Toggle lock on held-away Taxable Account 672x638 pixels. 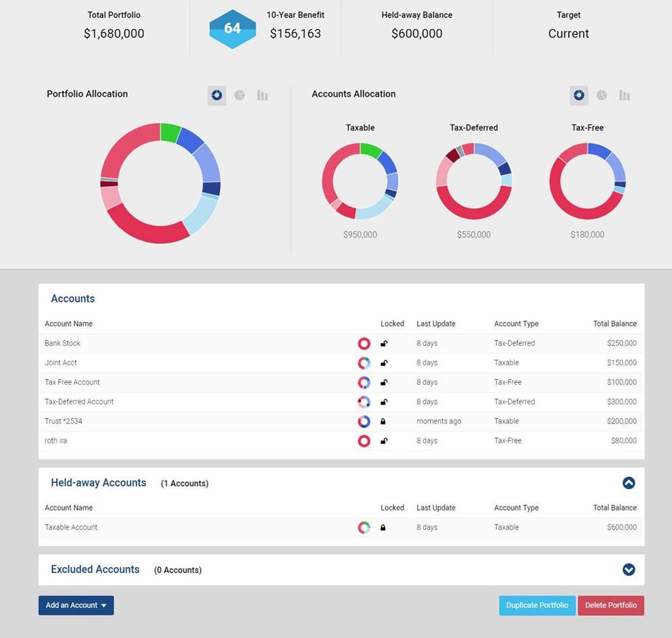pyautogui.click(x=383, y=527)
